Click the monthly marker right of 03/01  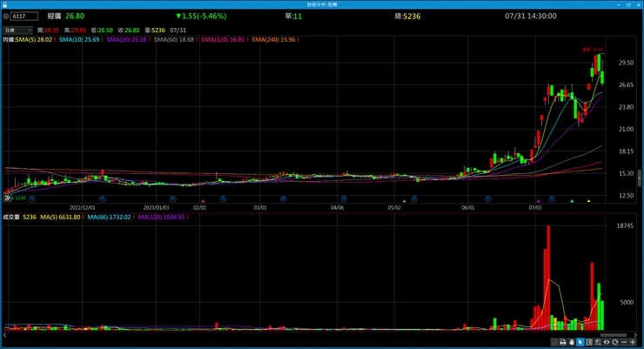click(284, 198)
